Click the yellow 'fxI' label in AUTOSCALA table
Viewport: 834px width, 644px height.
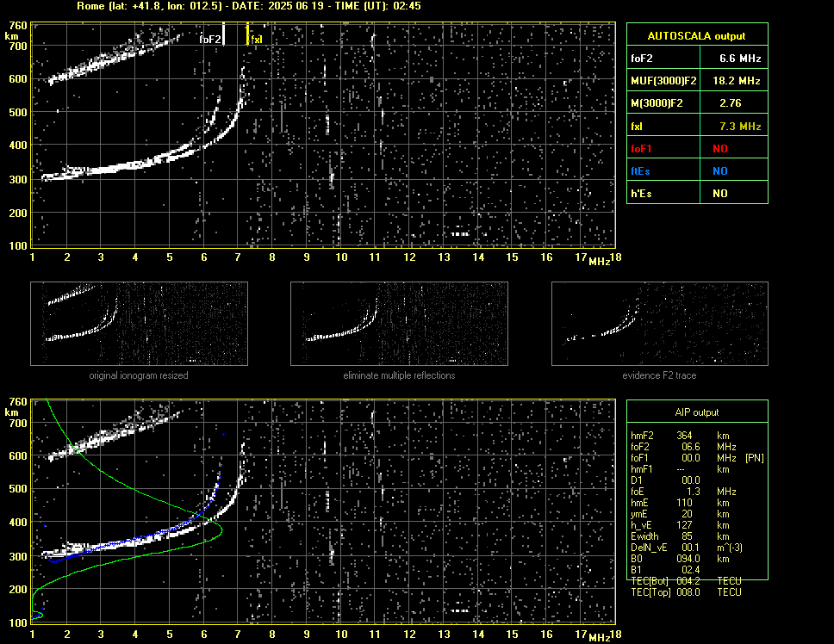637,127
